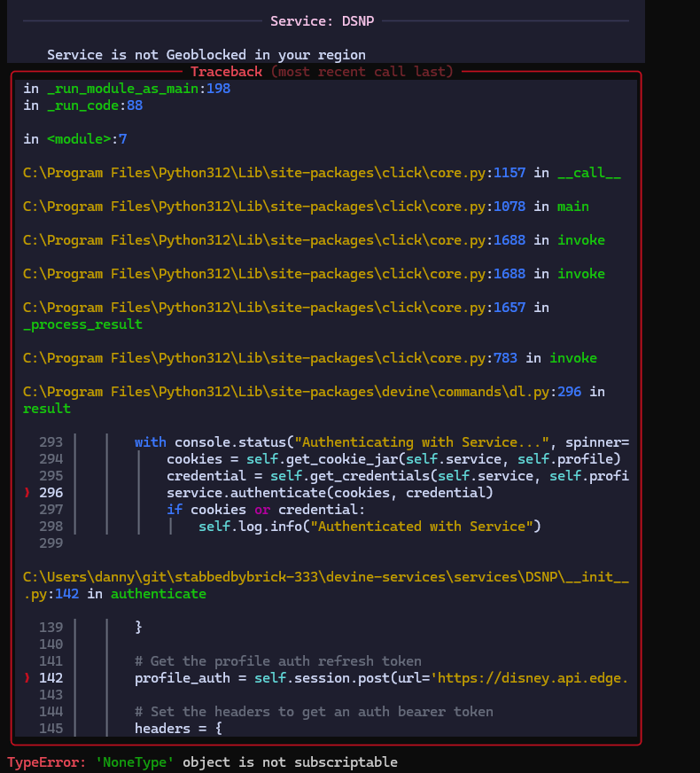Click the '_run_module_as_main:198' line

point(127,89)
